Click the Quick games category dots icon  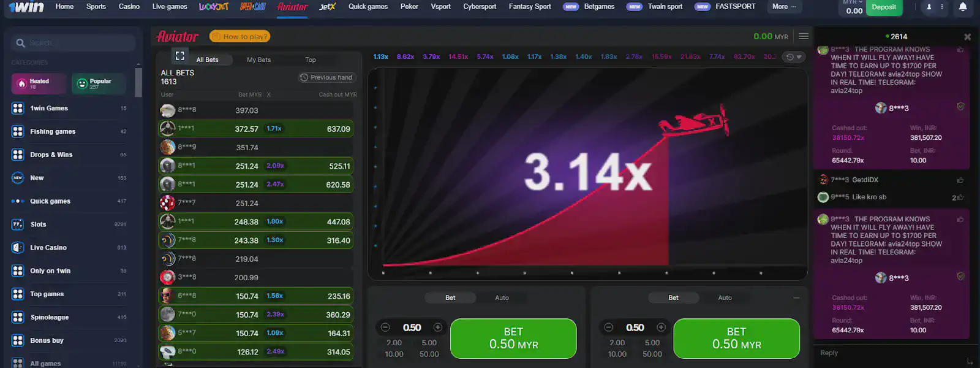pyautogui.click(x=18, y=201)
